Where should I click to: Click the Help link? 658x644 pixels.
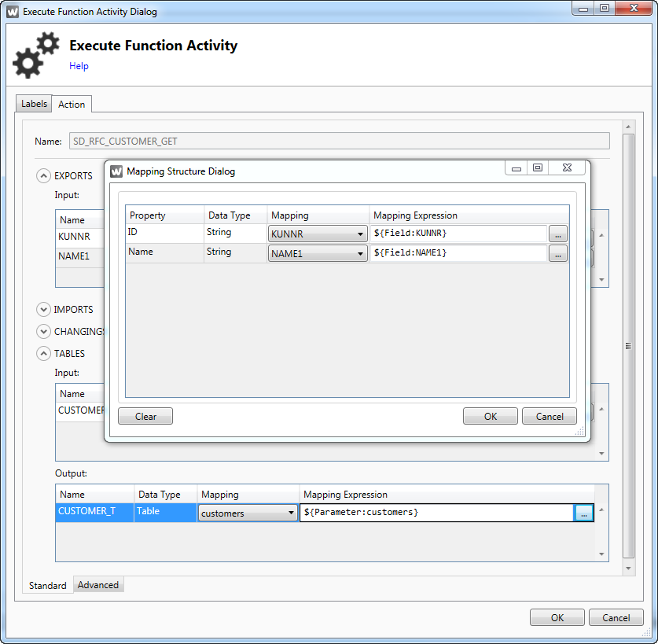point(79,66)
